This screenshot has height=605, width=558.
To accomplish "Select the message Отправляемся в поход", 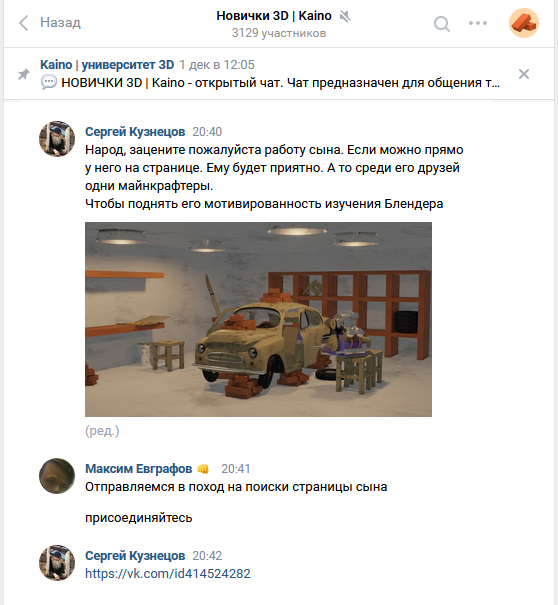I will 236,487.
